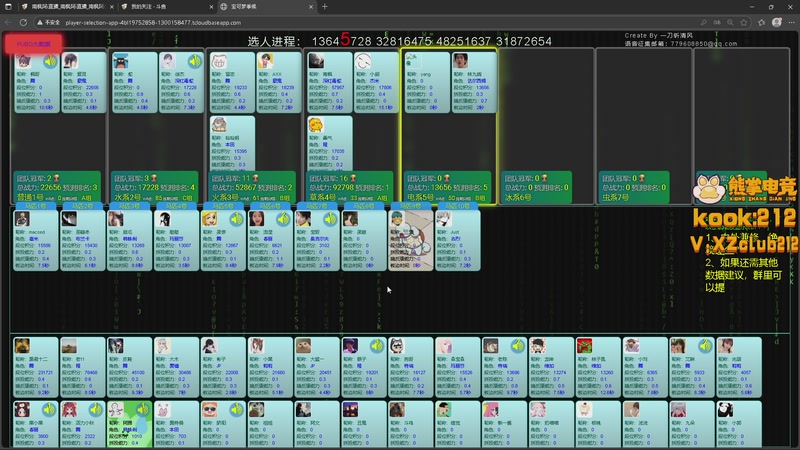Click the red number 5 in the draft sequence
800x450 pixels.
345,39
